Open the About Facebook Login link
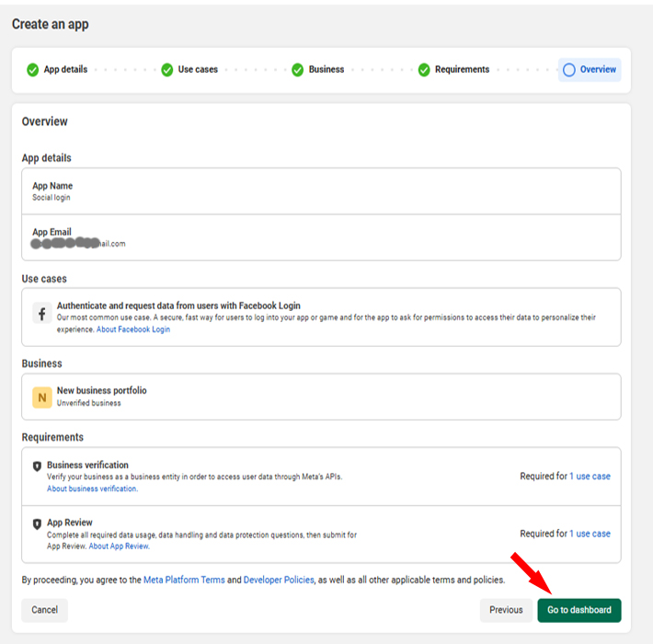 [x=133, y=329]
